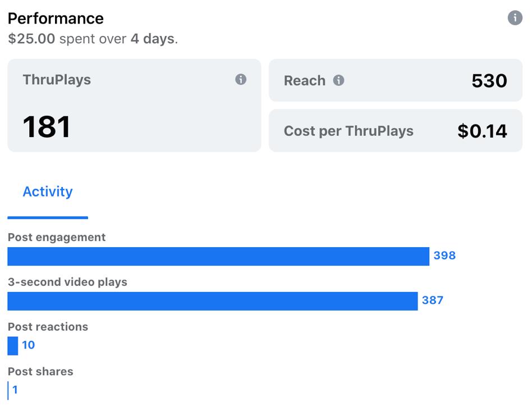This screenshot has height=415, width=532.
Task: Open the ThruPlays metric card
Action: coord(134,105)
